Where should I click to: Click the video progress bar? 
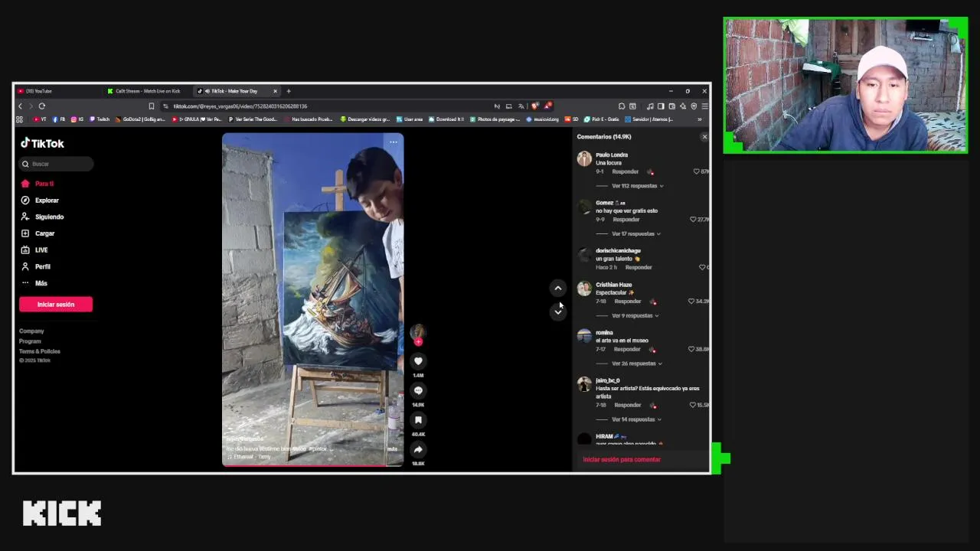click(x=312, y=465)
